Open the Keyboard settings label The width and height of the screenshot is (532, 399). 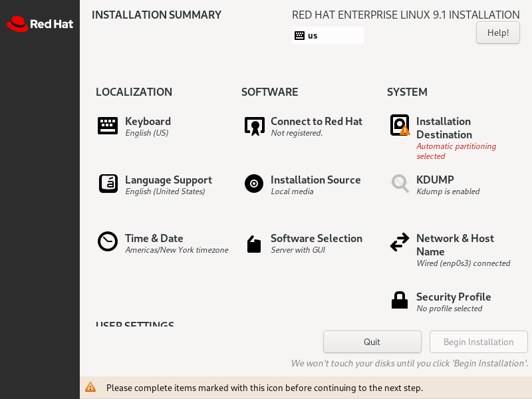148,122
